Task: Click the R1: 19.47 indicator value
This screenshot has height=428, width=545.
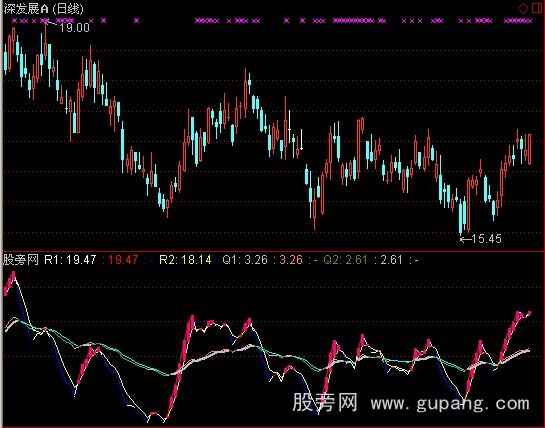Action: coord(70,260)
